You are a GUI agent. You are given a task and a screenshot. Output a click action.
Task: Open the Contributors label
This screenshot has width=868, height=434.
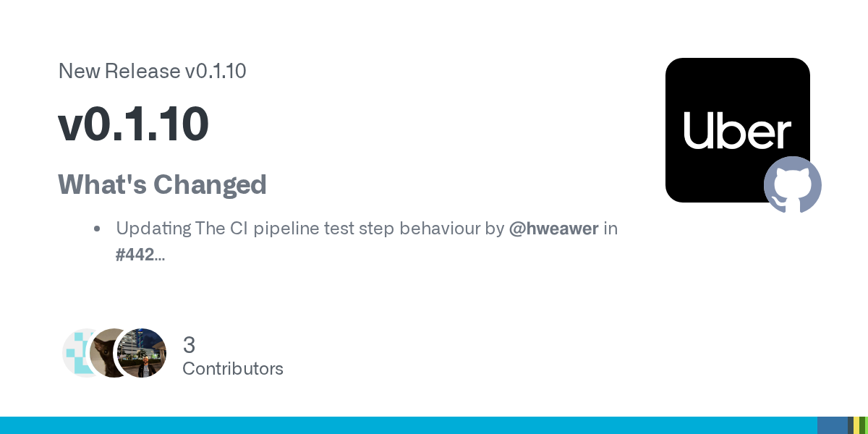(x=232, y=369)
